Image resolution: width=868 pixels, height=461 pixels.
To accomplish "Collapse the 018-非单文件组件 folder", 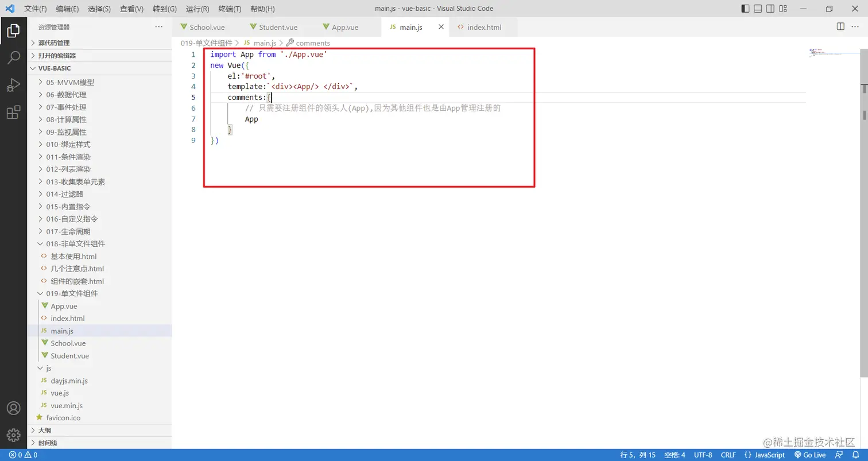I will tap(99, 244).
